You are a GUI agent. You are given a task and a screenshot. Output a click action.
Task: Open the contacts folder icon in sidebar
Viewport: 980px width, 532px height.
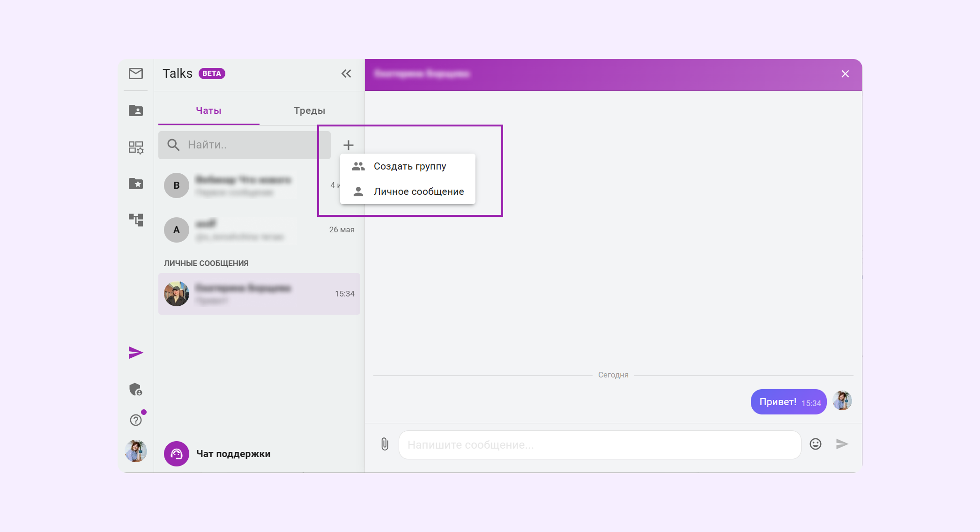[136, 111]
